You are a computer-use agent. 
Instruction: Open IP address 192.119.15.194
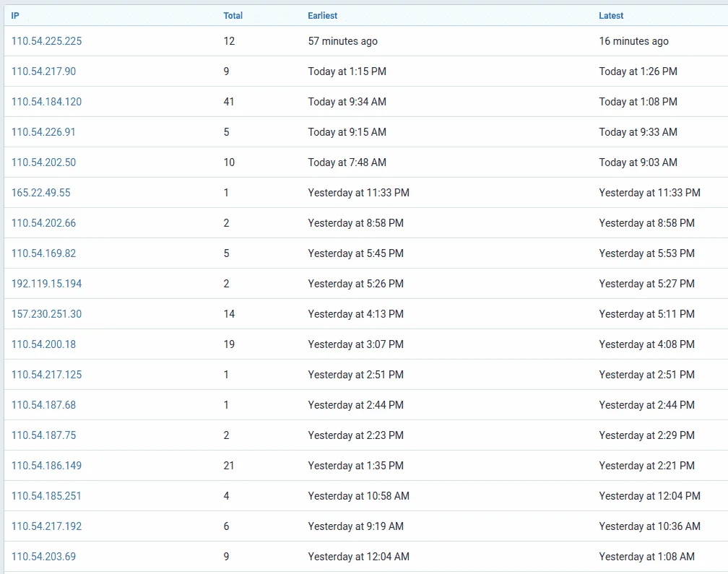click(46, 284)
